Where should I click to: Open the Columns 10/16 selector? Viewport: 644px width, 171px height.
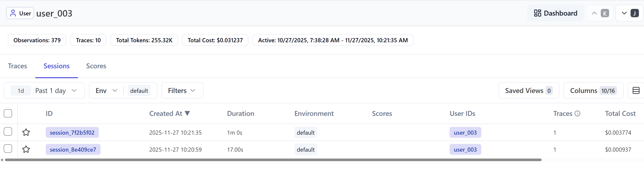[593, 90]
